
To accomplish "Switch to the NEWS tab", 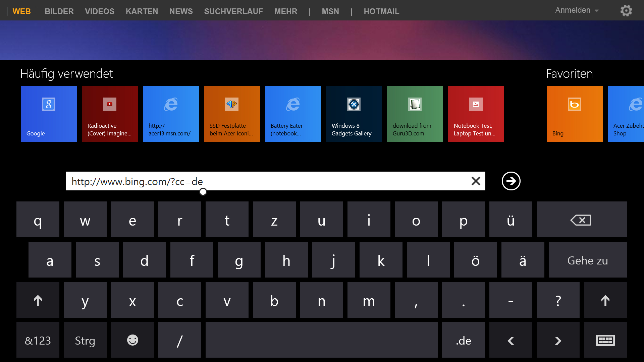I will [181, 11].
